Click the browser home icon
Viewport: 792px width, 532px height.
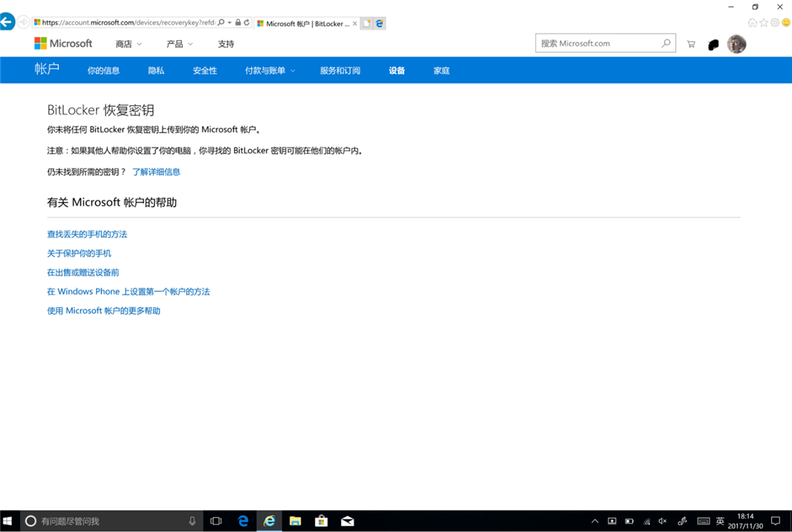pyautogui.click(x=752, y=22)
